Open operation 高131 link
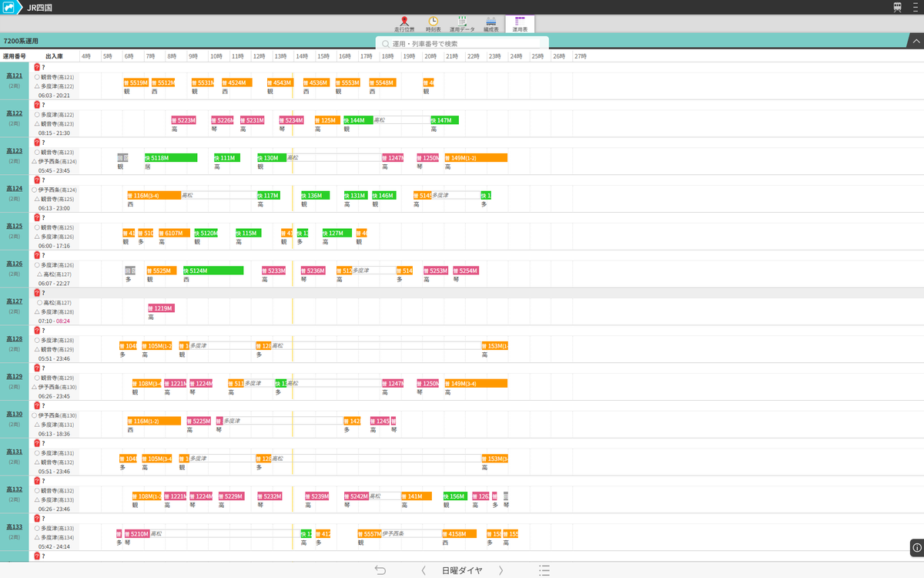 pos(15,452)
